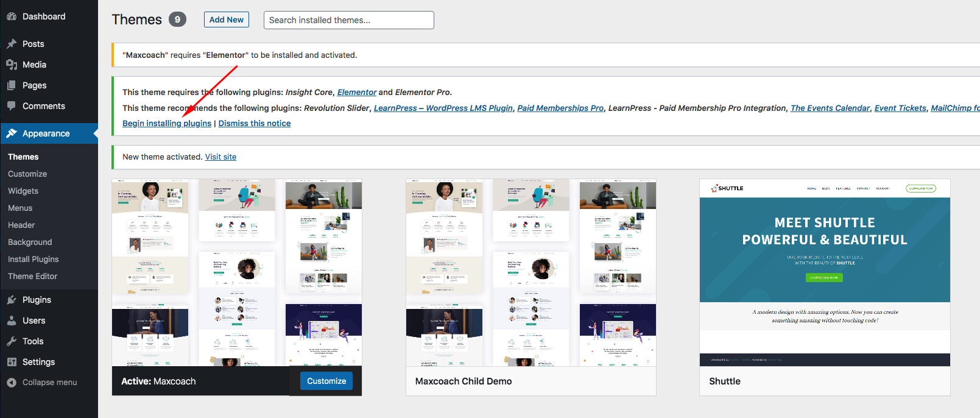Click the Users person icon

coord(12,321)
